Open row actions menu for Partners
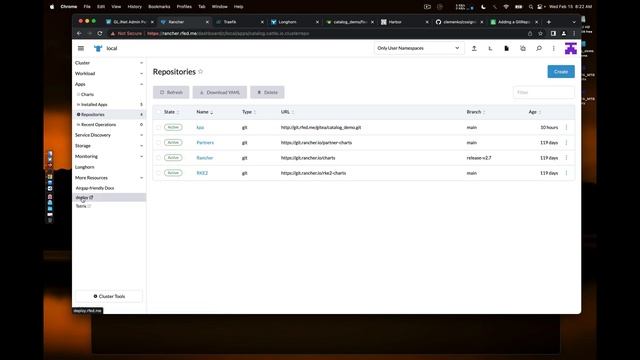Viewport: 640px width, 360px height. pos(567,142)
